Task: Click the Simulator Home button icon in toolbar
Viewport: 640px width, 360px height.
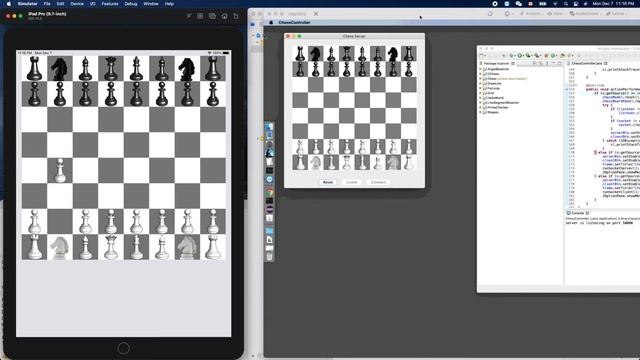Action: click(224, 16)
